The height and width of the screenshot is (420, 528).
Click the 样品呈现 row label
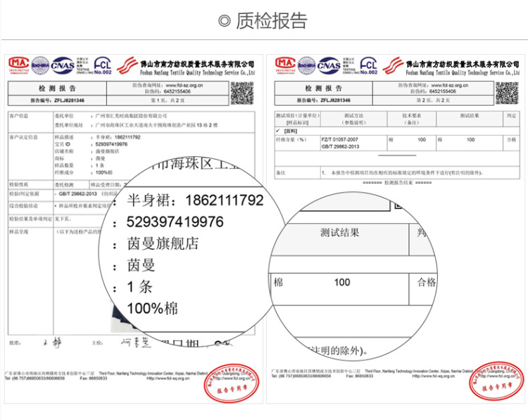(19, 232)
